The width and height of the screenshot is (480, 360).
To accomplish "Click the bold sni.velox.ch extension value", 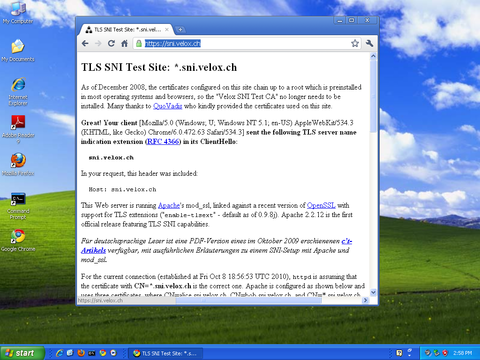I will (111, 157).
